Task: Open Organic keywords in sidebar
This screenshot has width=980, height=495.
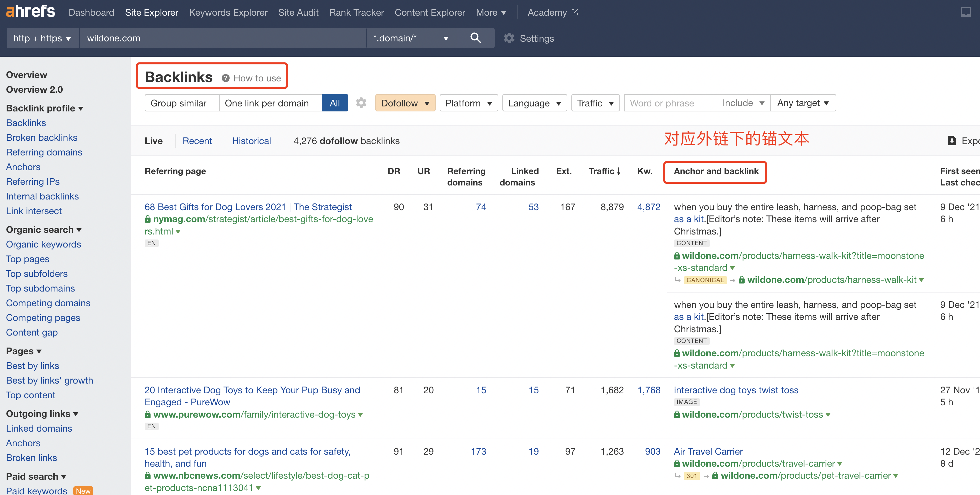Action: pyautogui.click(x=44, y=244)
